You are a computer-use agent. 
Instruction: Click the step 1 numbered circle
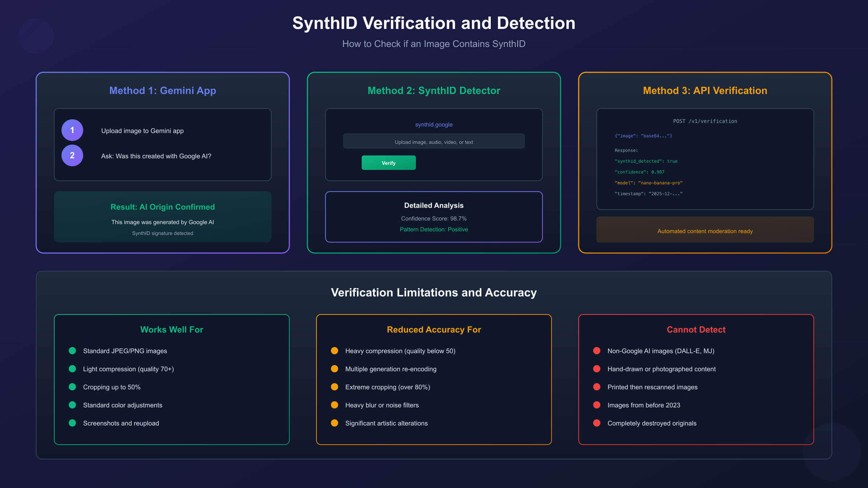pyautogui.click(x=72, y=130)
